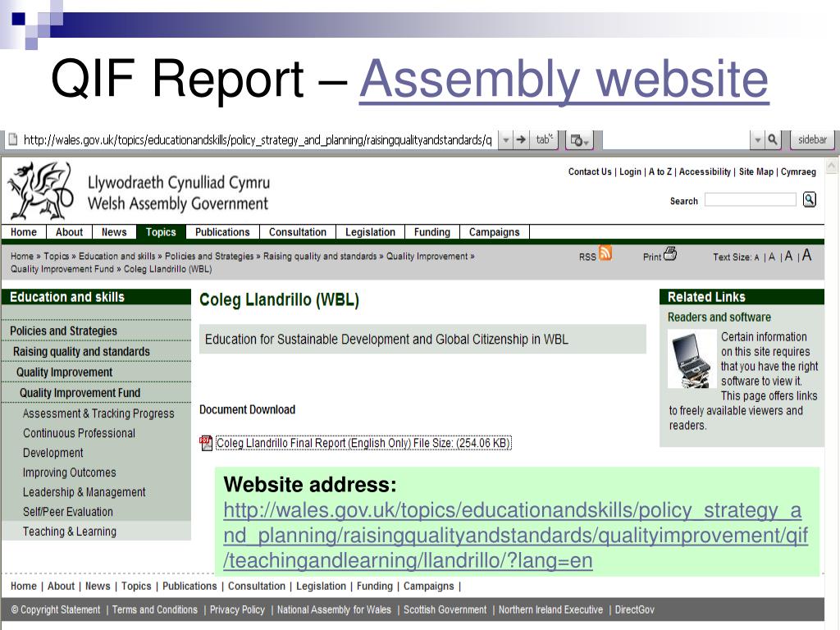Click the Welsh dragon logo

click(40, 191)
